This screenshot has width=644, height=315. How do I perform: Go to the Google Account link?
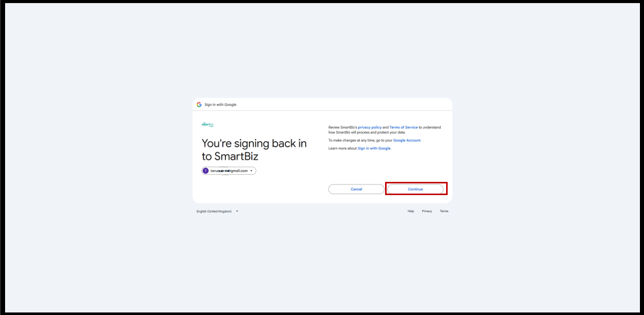pyautogui.click(x=406, y=140)
